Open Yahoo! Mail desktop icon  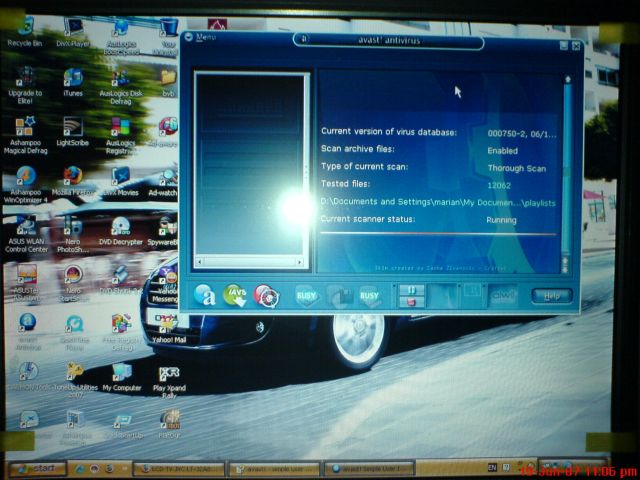point(168,329)
